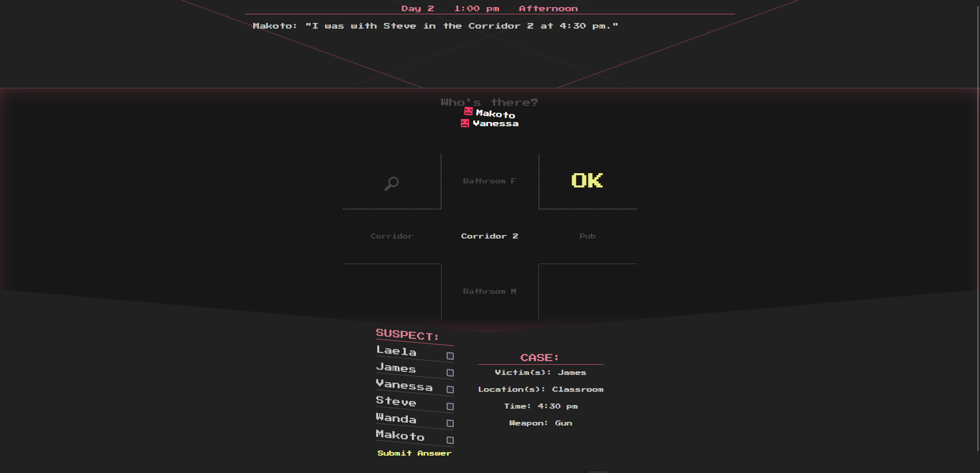This screenshot has height=473, width=980.
Task: Submit Answer for the case
Action: 414,453
